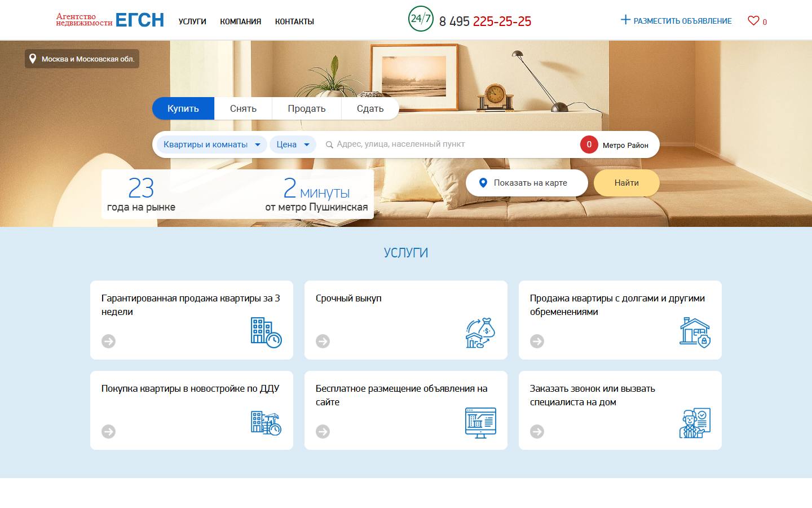The image size is (812, 508).
Task: Change region Москва и Московская обл.
Action: (x=82, y=59)
